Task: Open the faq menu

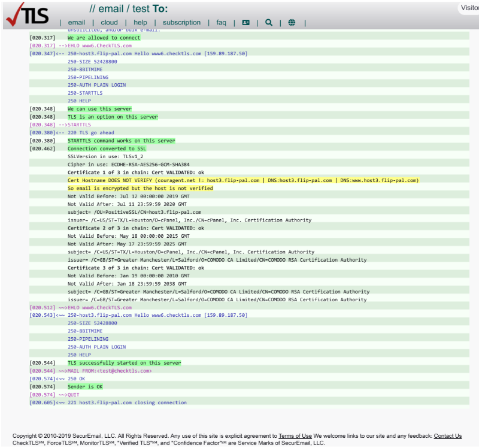Action: [221, 23]
